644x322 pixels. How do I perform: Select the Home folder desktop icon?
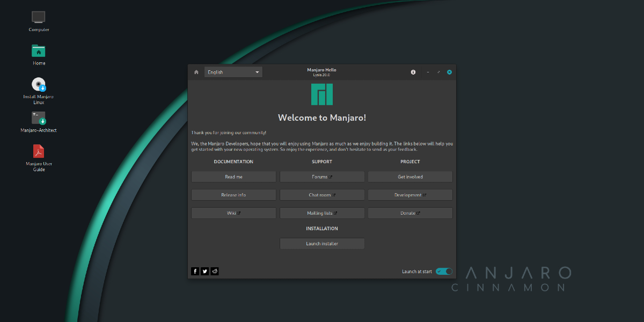[x=39, y=51]
